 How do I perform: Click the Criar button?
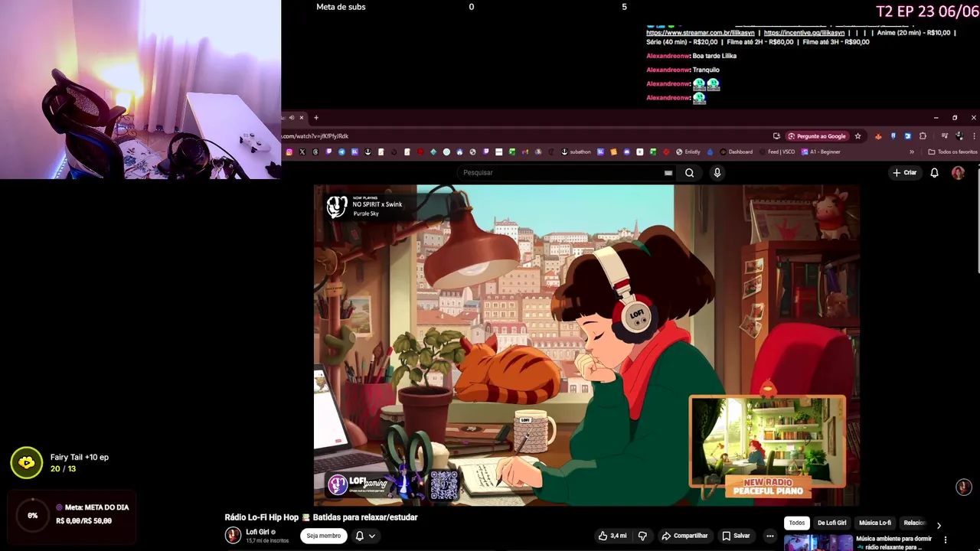pos(904,173)
